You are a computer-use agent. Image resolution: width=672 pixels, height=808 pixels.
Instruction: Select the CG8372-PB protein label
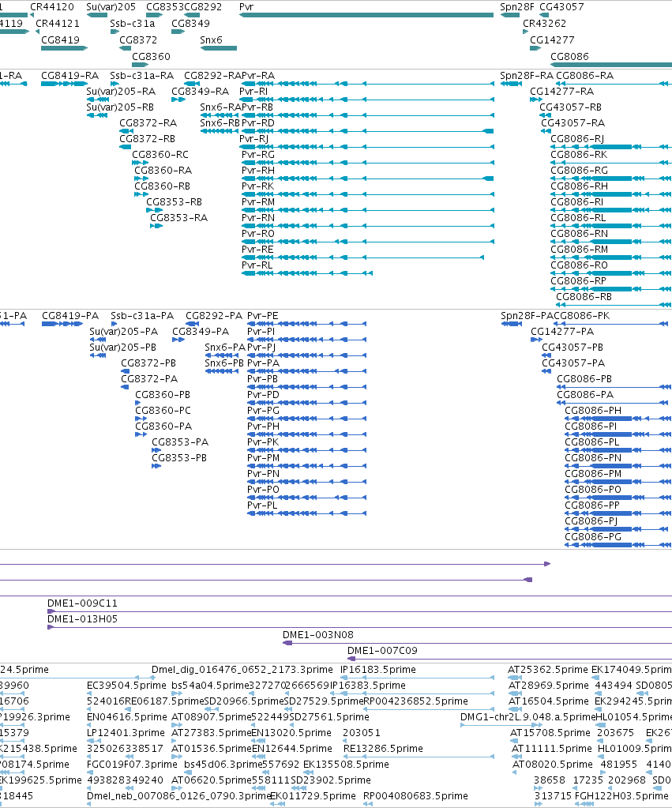click(148, 363)
